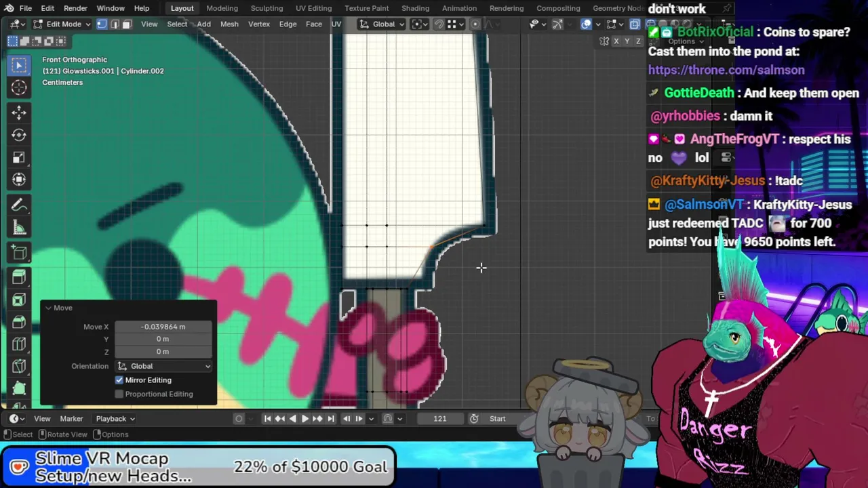Viewport: 868px width, 488px height.
Task: Select the Transform tool
Action: point(19,180)
